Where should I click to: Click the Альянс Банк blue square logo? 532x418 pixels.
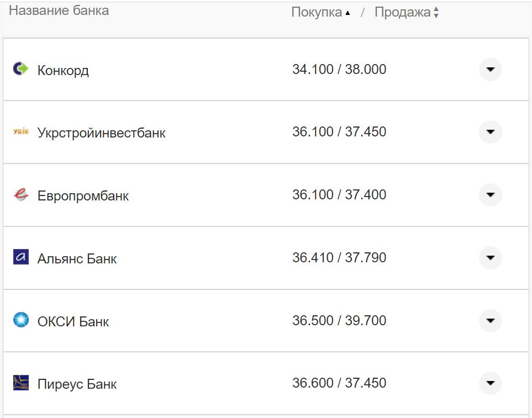click(x=21, y=258)
